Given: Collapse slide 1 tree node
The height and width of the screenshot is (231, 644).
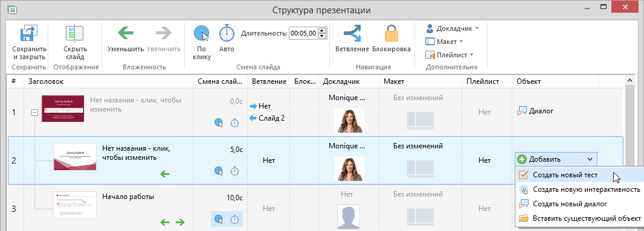Looking at the screenshot, I should pyautogui.click(x=35, y=112).
